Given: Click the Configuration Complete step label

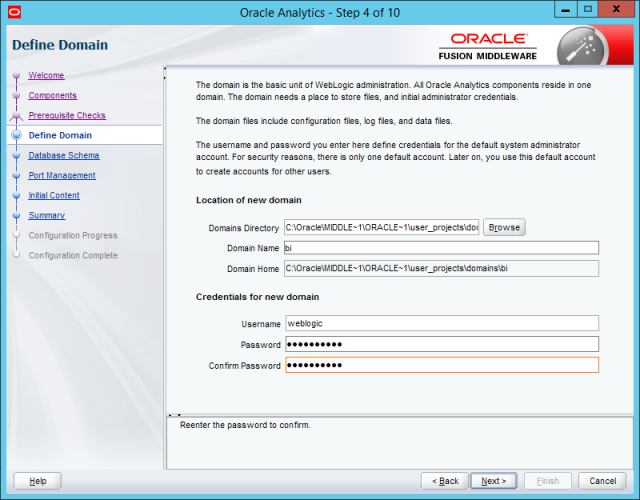Looking at the screenshot, I should (x=73, y=256).
